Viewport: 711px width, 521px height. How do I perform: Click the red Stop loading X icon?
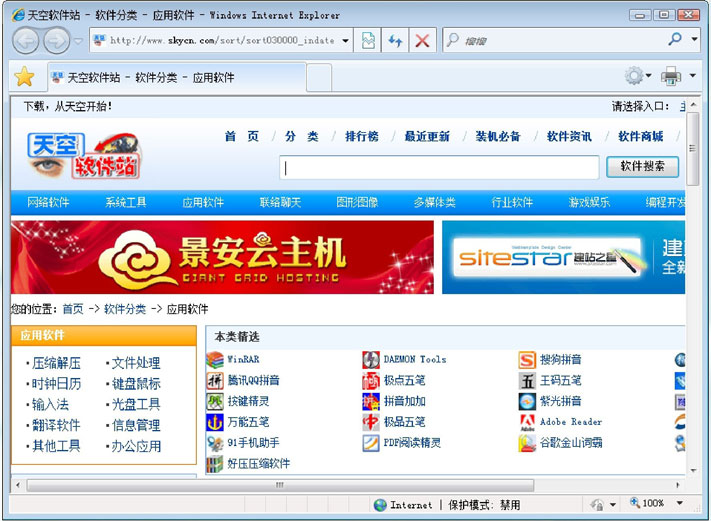(422, 41)
